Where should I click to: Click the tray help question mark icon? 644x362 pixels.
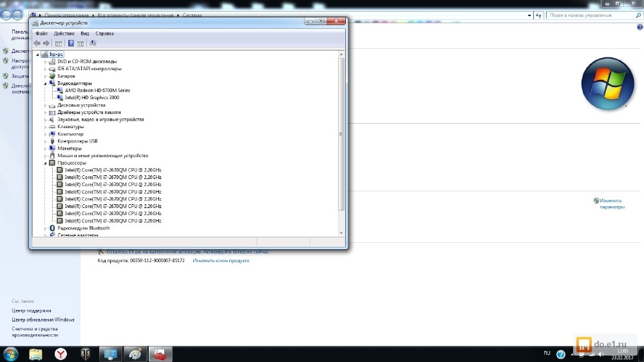(561, 354)
